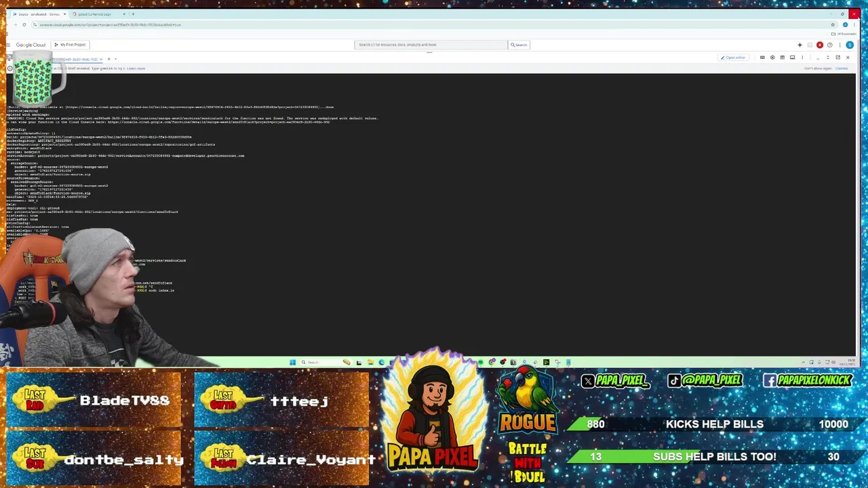Close the gcloud CLI Remote Login tab
Image resolution: width=868 pixels, height=488 pixels.
123,14
